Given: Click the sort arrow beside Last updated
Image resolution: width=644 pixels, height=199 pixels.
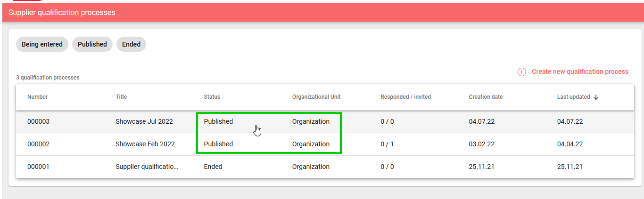Looking at the screenshot, I should pos(596,97).
